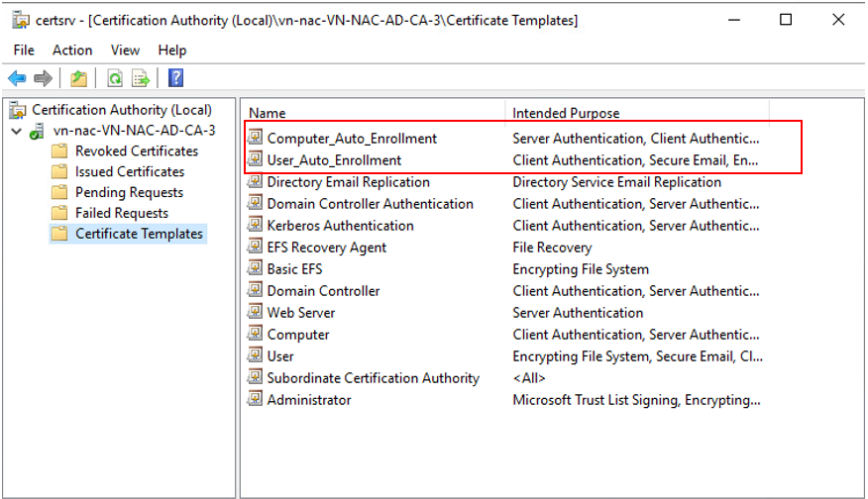This screenshot has height=499, width=868.
Task: Select Issued Certificates in the tree
Action: [x=129, y=172]
